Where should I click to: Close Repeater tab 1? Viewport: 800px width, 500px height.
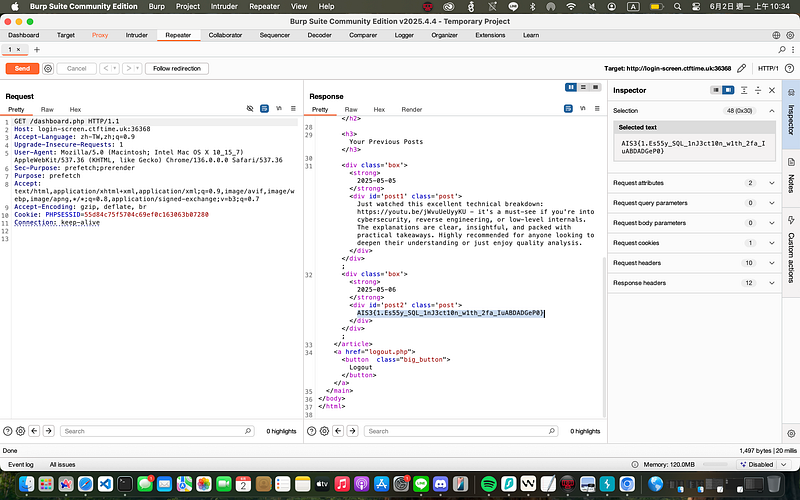(x=18, y=49)
